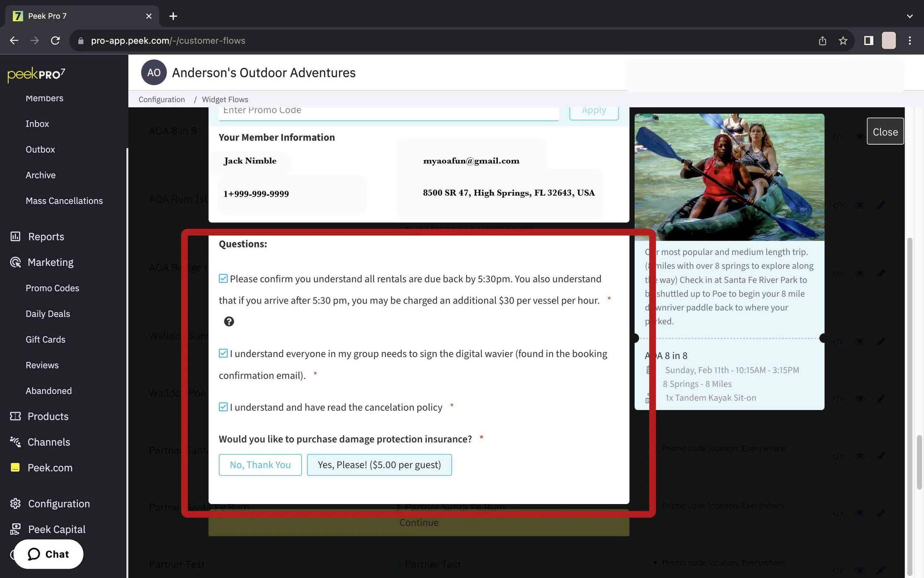Bookmark this page with star icon

coord(843,41)
